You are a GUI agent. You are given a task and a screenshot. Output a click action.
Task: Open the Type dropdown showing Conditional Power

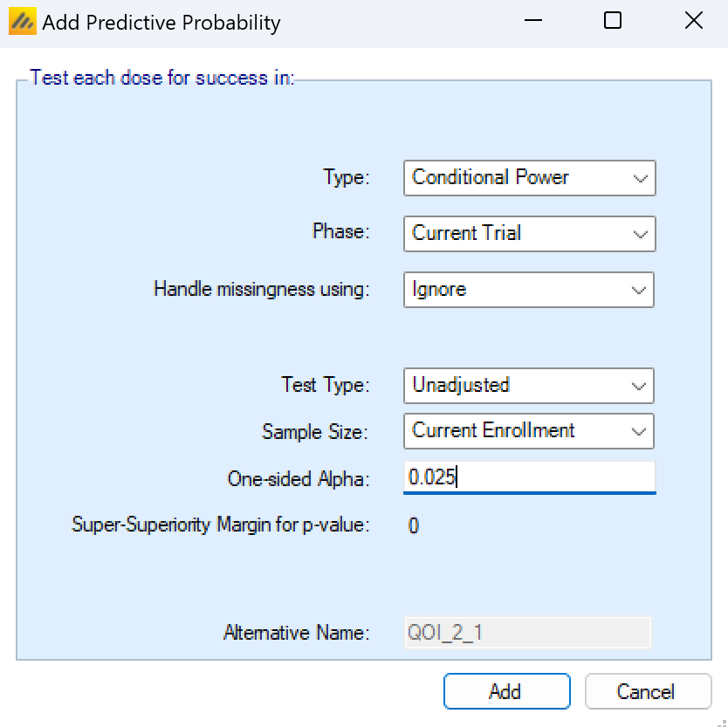click(529, 178)
